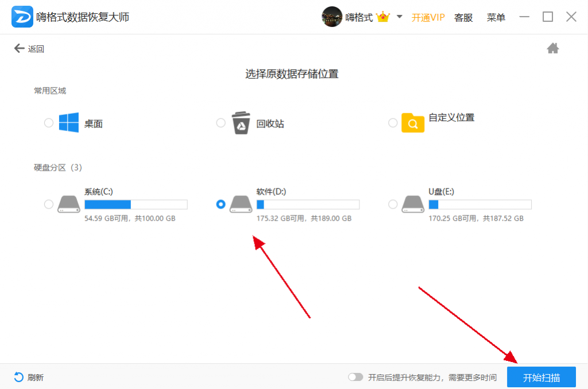Click the VIP crown icon

tap(383, 17)
